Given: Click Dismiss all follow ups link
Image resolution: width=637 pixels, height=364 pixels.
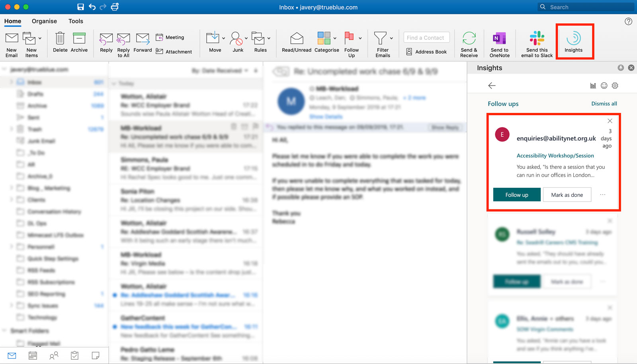Looking at the screenshot, I should pyautogui.click(x=604, y=103).
